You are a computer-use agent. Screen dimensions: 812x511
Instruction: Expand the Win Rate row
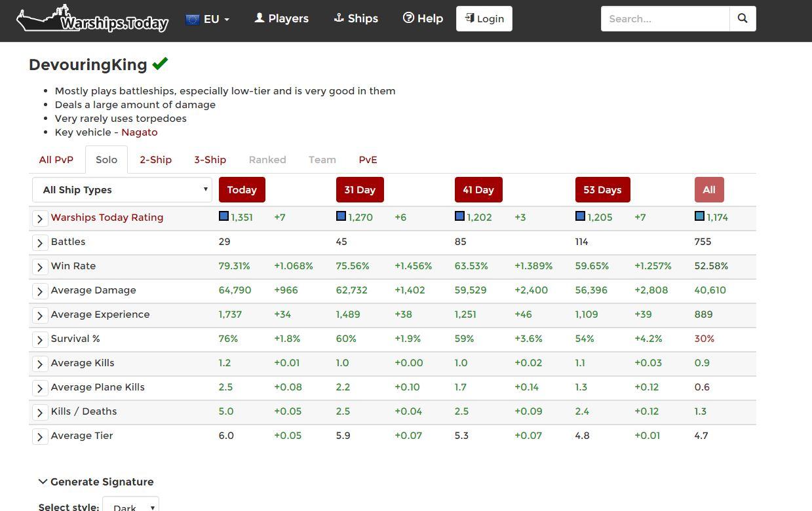40,267
